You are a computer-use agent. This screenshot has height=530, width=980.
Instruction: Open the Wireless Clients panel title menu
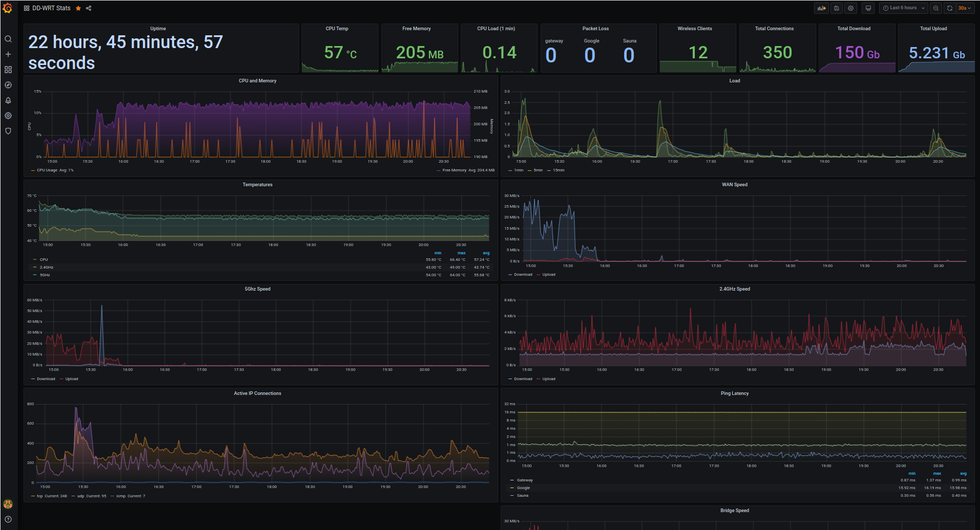point(695,29)
